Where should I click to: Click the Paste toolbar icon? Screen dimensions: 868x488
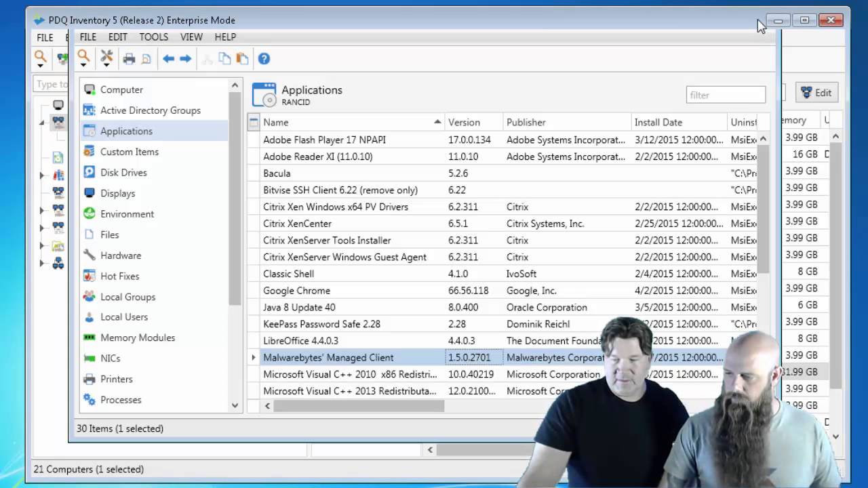click(242, 58)
